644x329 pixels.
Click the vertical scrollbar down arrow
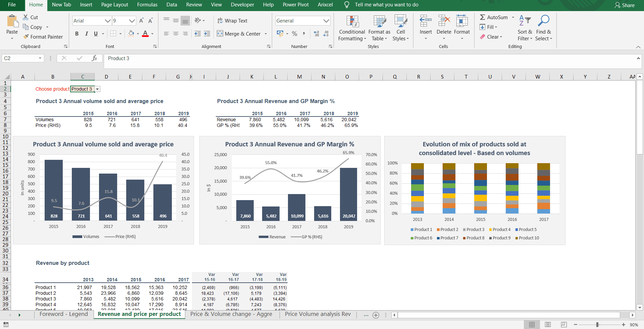pos(640,307)
